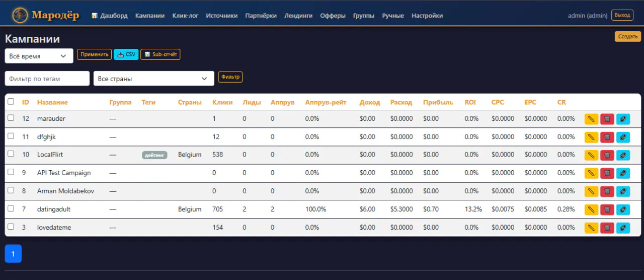Edit LocalFlirt campaign using pencil icon

tap(591, 155)
